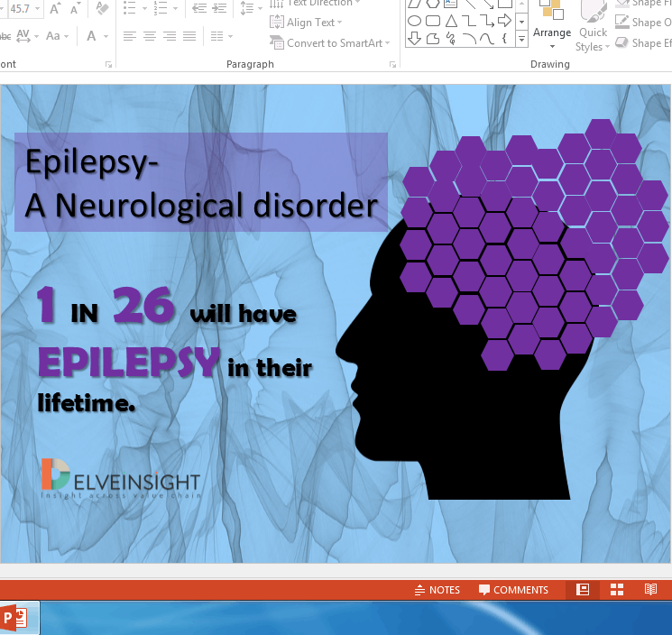Toggle strikethrough abc formatting
672x635 pixels.
coord(5,36)
